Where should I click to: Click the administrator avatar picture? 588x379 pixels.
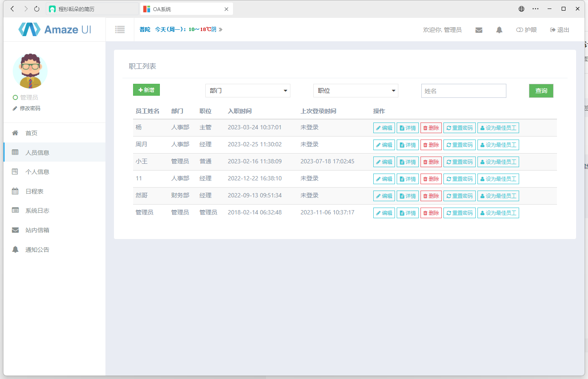pos(30,71)
